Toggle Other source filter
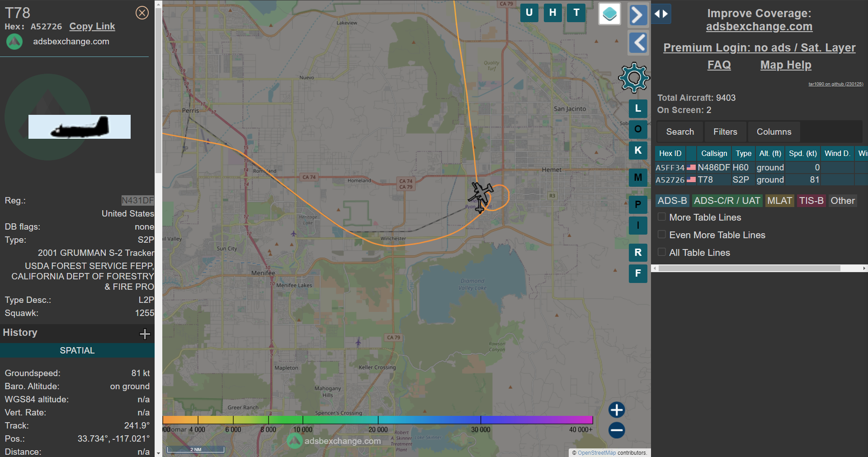The height and width of the screenshot is (457, 868). pyautogui.click(x=843, y=201)
